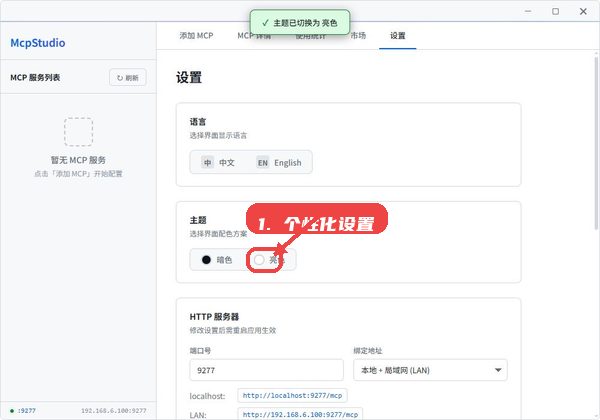
Task: Click the green status dot beside :9277
Action: click(12, 411)
